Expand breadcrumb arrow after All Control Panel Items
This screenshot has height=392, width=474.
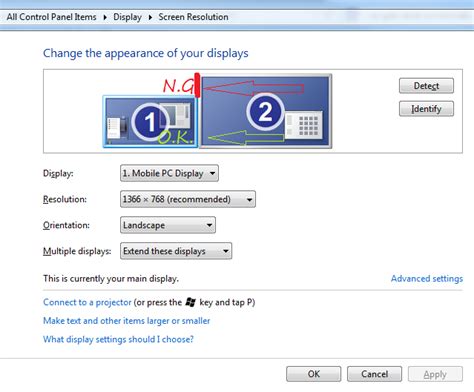(x=105, y=17)
